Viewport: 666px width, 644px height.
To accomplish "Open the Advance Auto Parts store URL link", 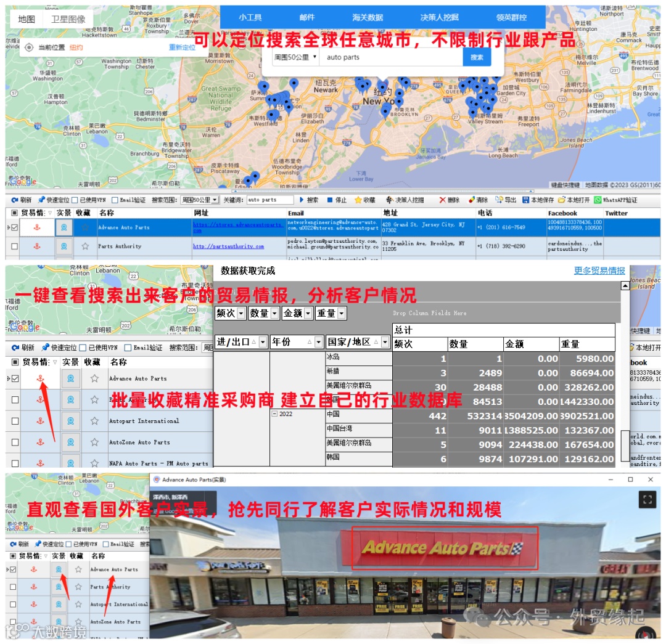I will coord(238,227).
